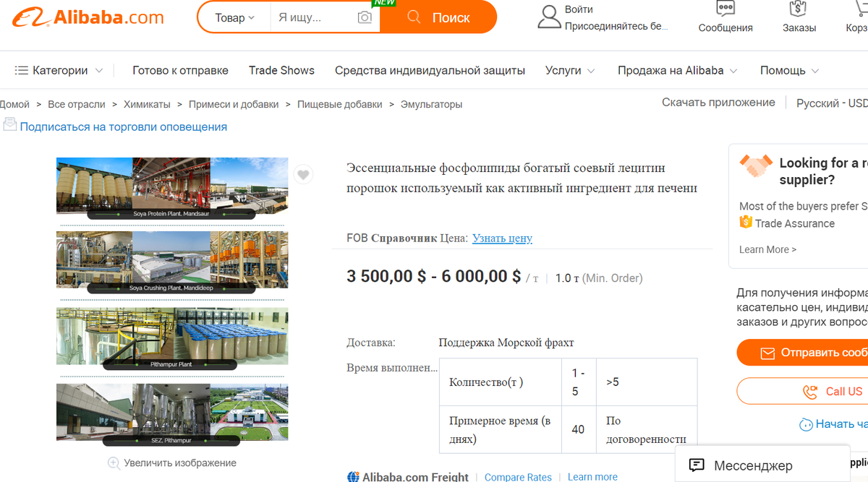Viewport: 868px width, 482px height.
Task: Click the Messenger chat icon
Action: [697, 465]
